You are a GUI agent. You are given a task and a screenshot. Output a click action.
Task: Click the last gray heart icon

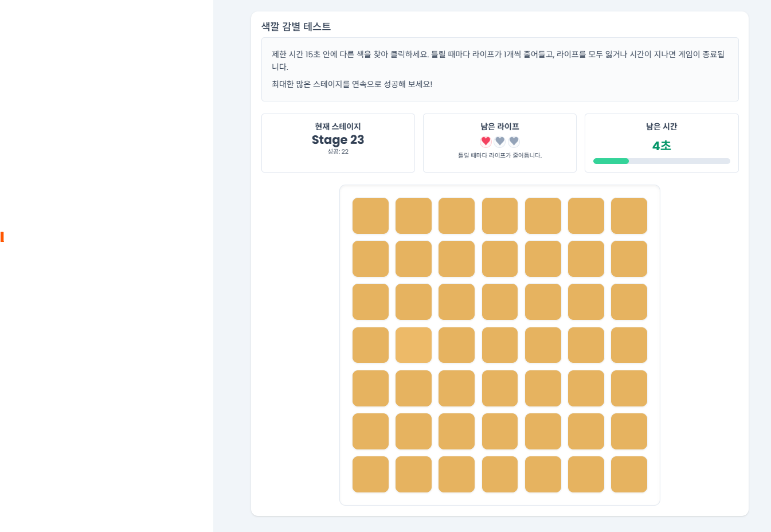click(514, 141)
